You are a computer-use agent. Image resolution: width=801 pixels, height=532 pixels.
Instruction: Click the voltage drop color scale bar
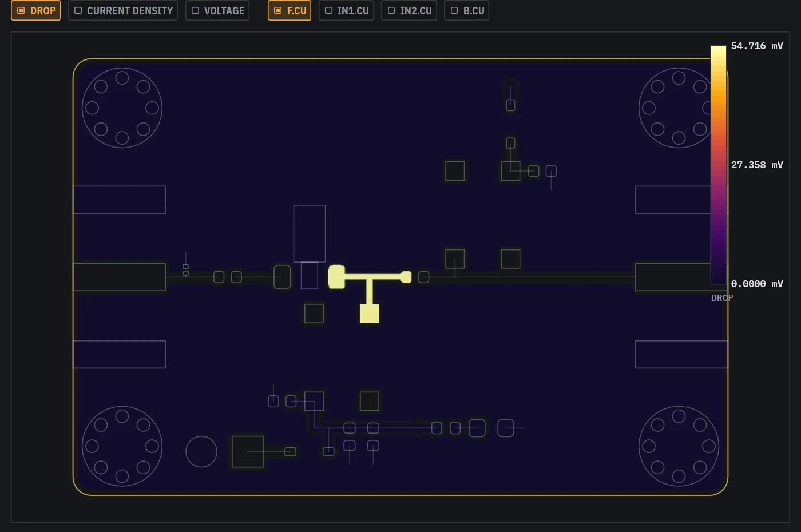coord(719,165)
